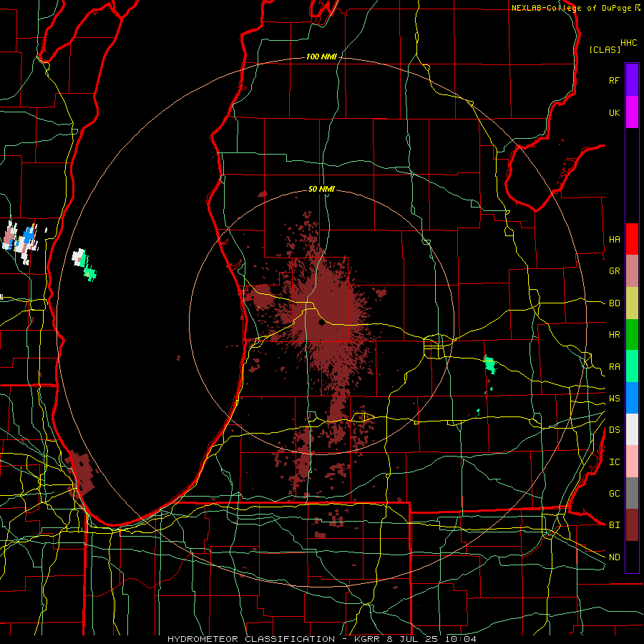This screenshot has width=644, height=644.
Task: Click the 'GR' legend label
Action: click(614, 271)
